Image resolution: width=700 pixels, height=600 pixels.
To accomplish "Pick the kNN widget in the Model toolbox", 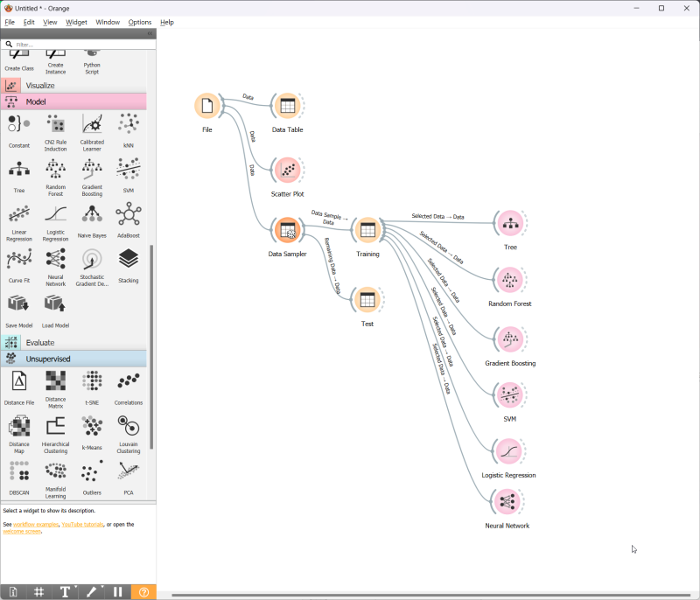I will pos(129,130).
